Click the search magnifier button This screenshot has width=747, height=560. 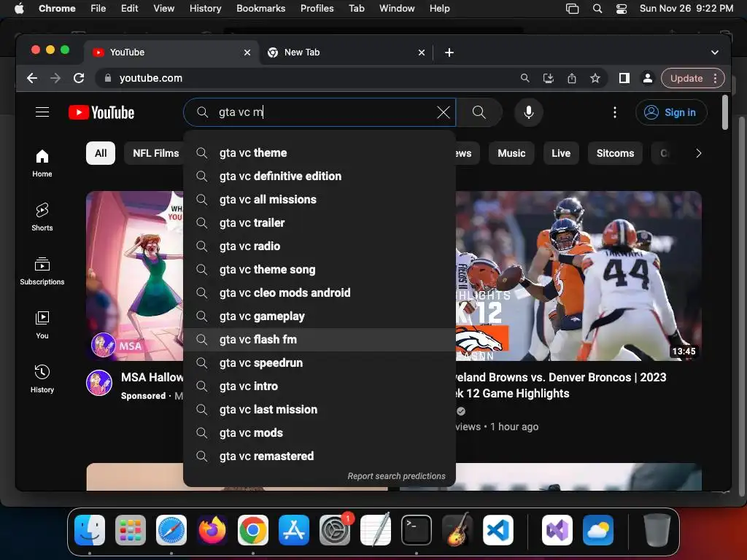point(479,112)
